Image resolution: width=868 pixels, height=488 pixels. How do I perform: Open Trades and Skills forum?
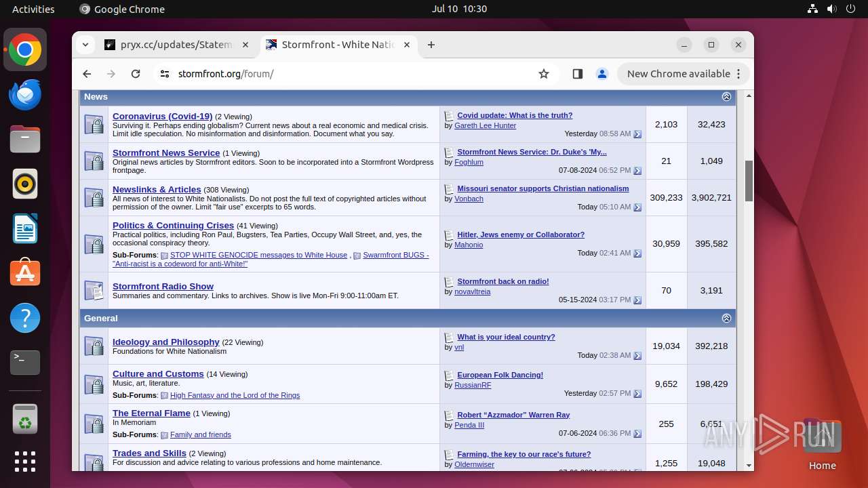click(149, 453)
